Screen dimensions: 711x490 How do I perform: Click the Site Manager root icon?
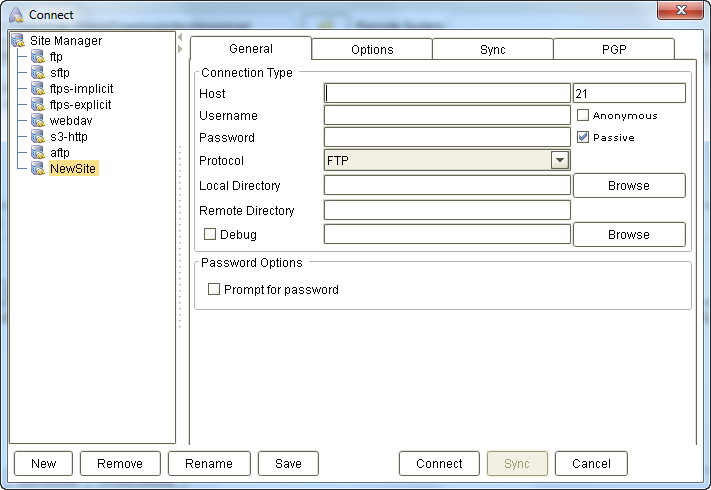[18, 40]
